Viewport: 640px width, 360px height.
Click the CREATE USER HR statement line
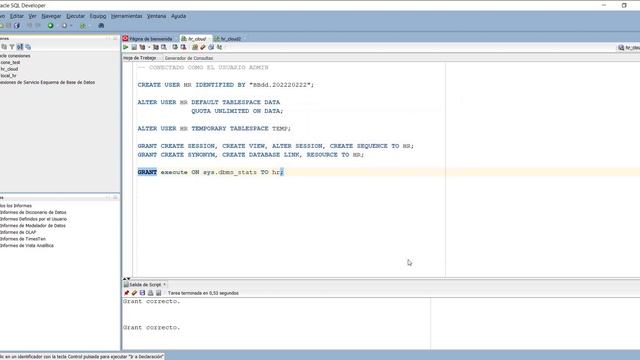click(226, 85)
